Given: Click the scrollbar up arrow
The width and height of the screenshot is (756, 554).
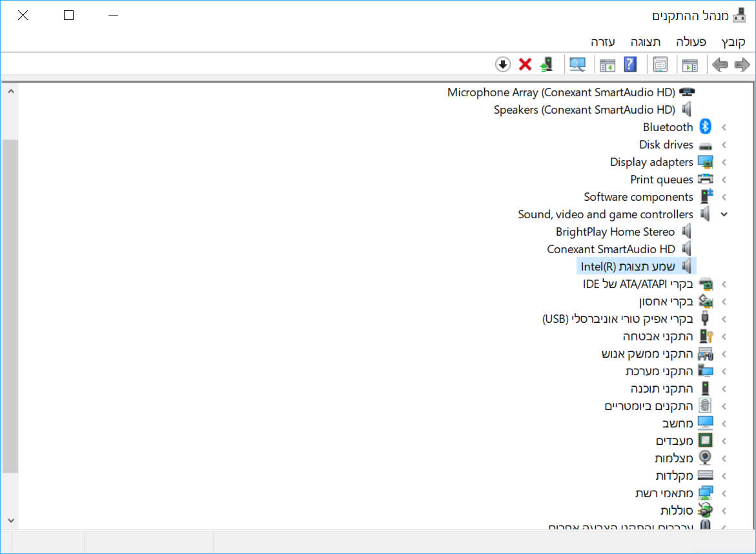Looking at the screenshot, I should pyautogui.click(x=10, y=91).
